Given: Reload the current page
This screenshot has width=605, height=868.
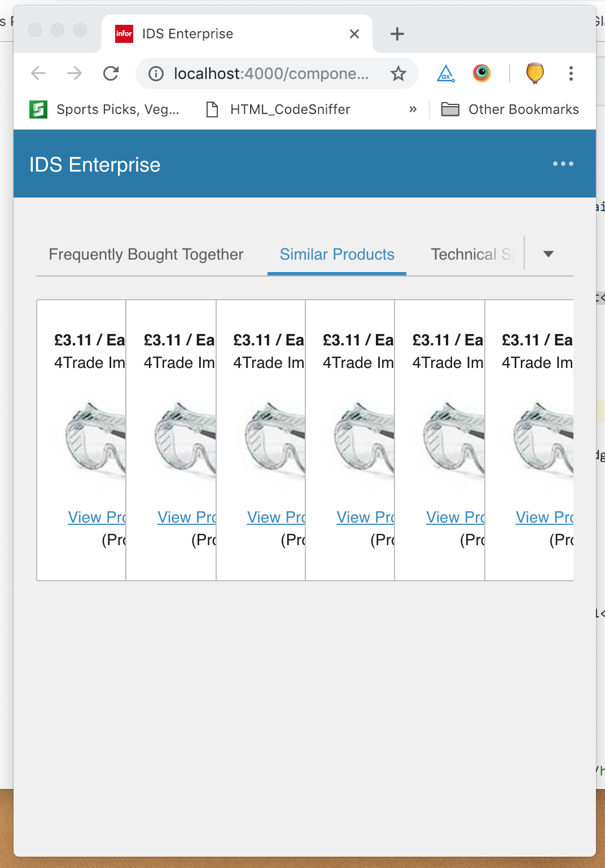Looking at the screenshot, I should (x=111, y=73).
